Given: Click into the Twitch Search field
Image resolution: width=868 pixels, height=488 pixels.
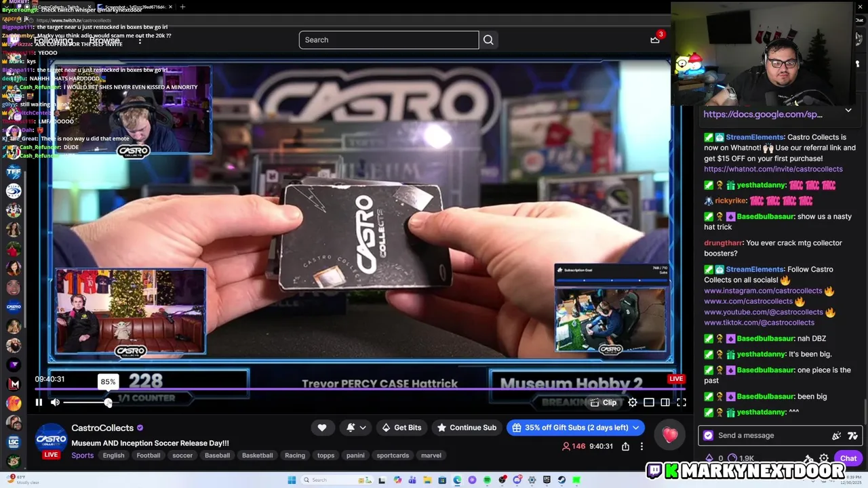Looking at the screenshot, I should 389,40.
